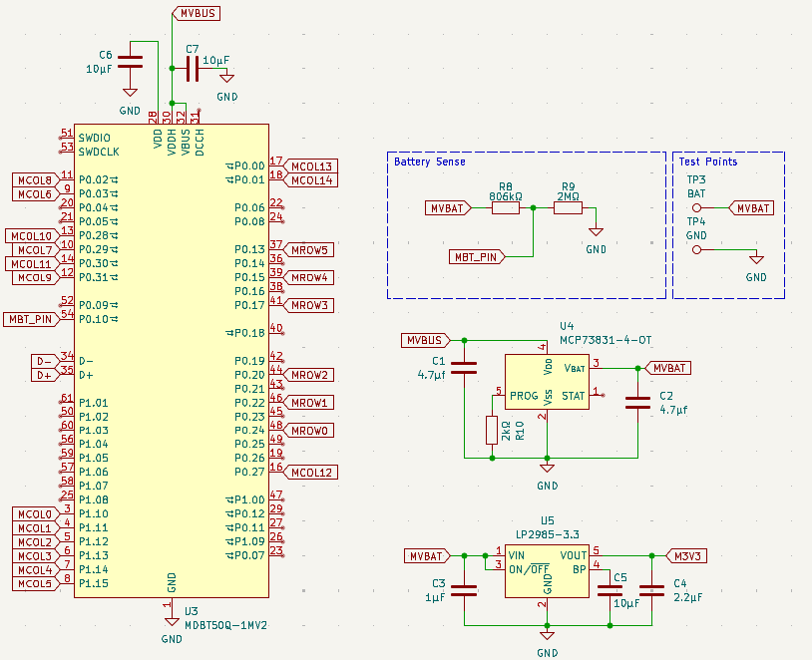Viewport: 812px width, 660px height.
Task: Click the R9 2MΩ resistor
Action: [568, 208]
